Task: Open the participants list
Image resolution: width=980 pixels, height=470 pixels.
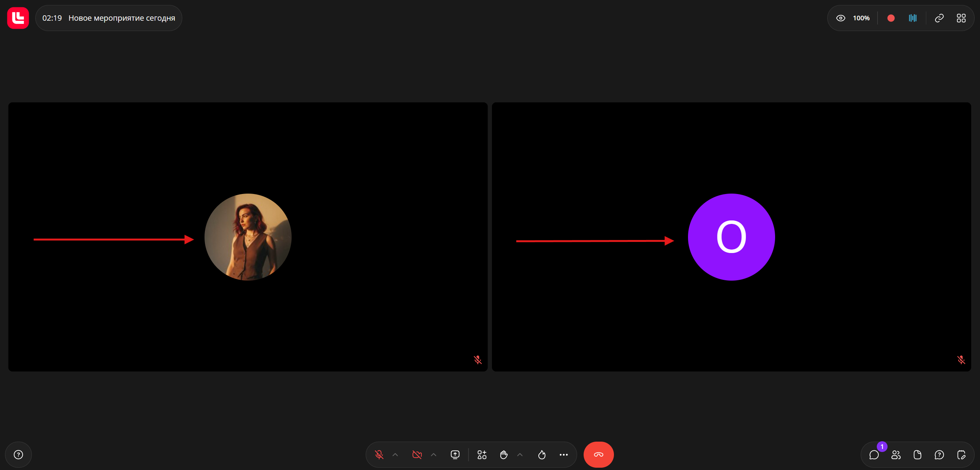Action: point(896,455)
